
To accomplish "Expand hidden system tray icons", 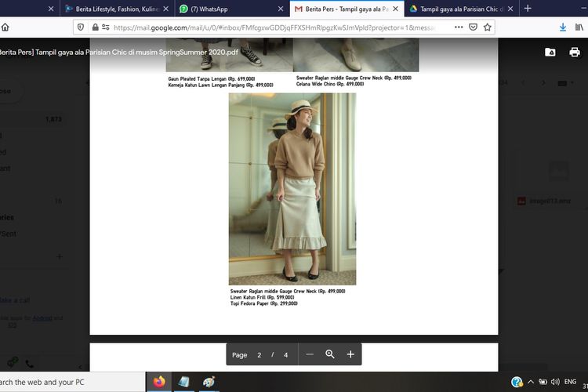I will pos(530,382).
